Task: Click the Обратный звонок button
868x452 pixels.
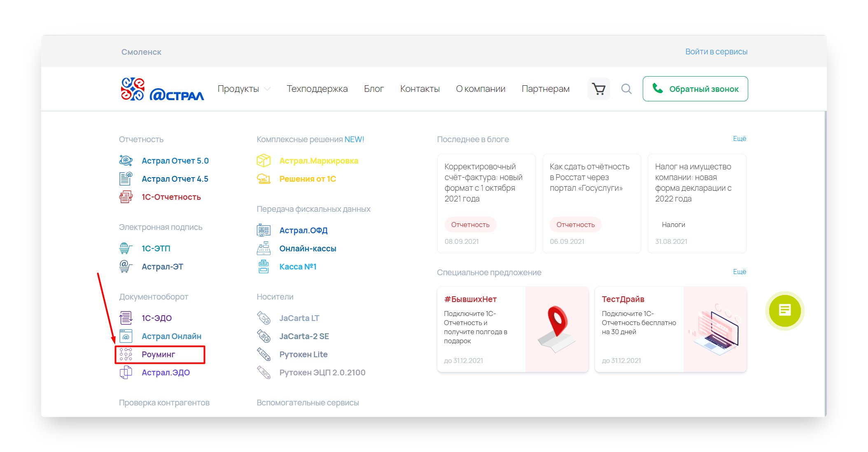Action: tap(696, 89)
